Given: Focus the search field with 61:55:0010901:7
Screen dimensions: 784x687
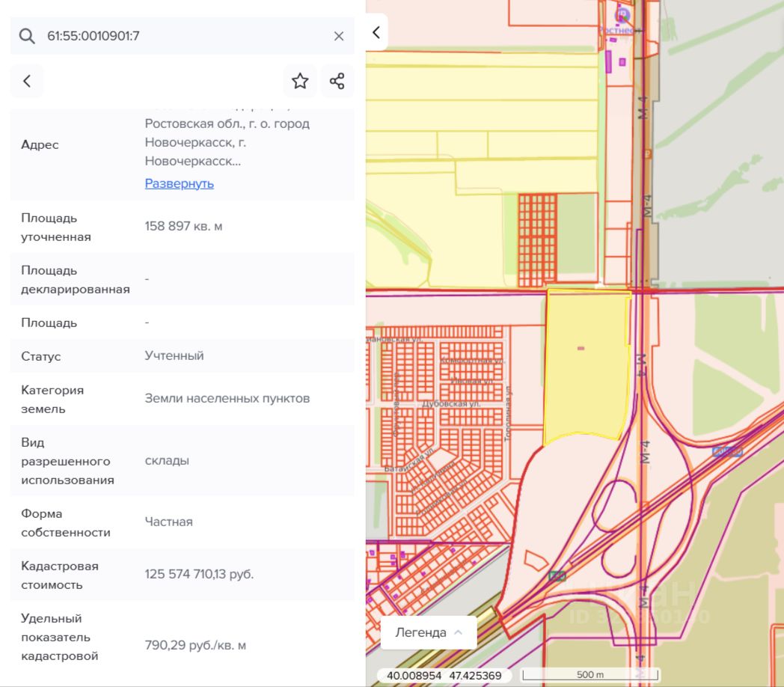Looking at the screenshot, I should [180, 36].
